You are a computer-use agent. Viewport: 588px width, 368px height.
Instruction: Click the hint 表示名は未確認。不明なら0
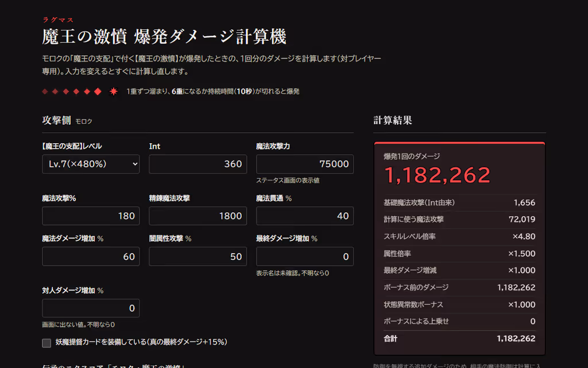[x=292, y=273]
